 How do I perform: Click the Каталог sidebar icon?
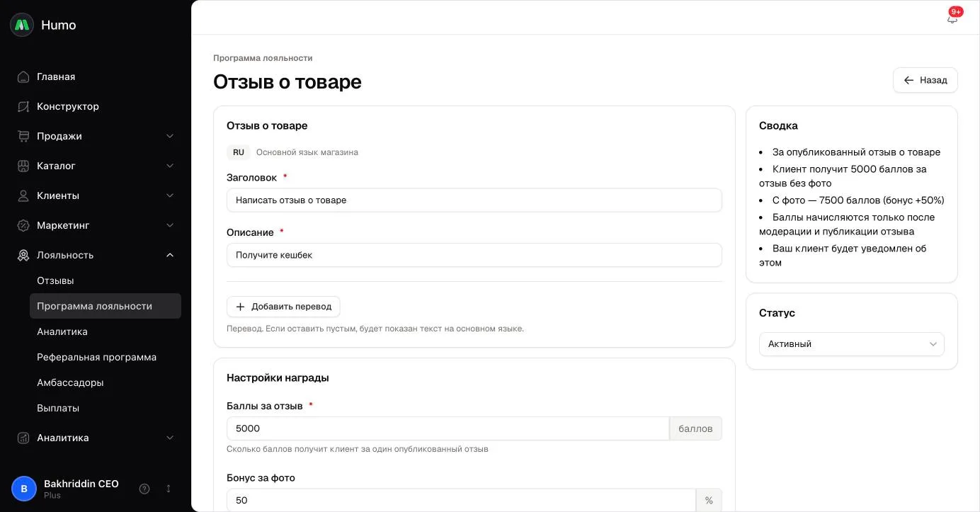[x=23, y=166]
